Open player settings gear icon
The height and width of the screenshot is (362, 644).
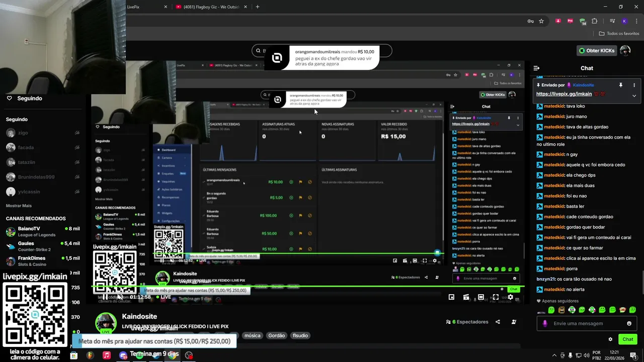tap(510, 297)
